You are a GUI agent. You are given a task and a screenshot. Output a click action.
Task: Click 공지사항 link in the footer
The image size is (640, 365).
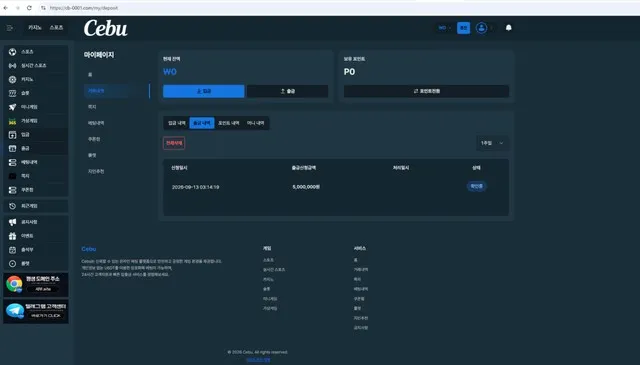361,328
